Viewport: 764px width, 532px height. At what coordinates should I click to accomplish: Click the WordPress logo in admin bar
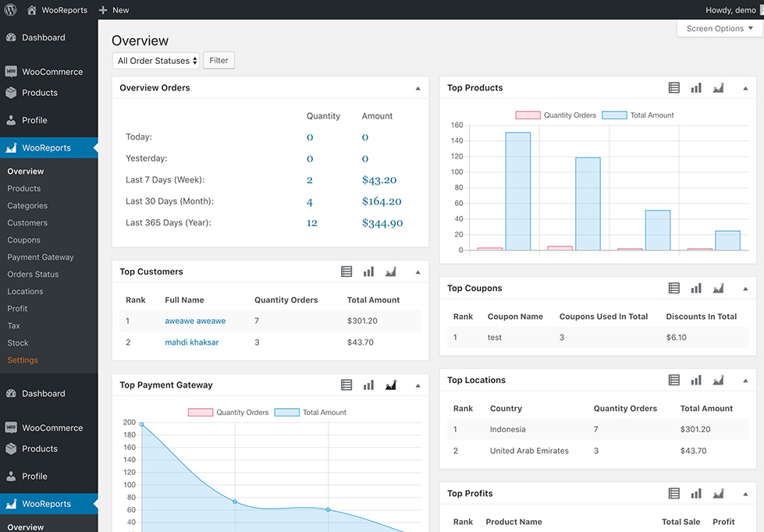click(x=10, y=10)
